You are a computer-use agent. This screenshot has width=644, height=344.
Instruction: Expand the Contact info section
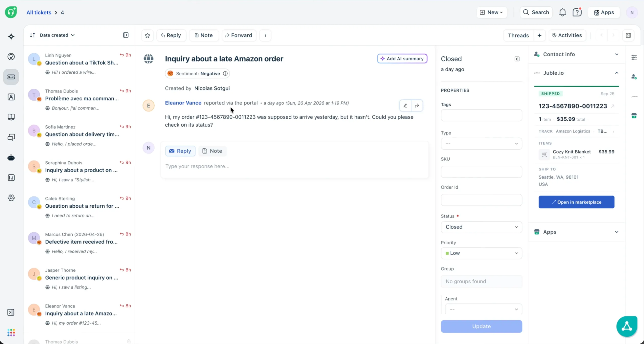[x=576, y=54]
